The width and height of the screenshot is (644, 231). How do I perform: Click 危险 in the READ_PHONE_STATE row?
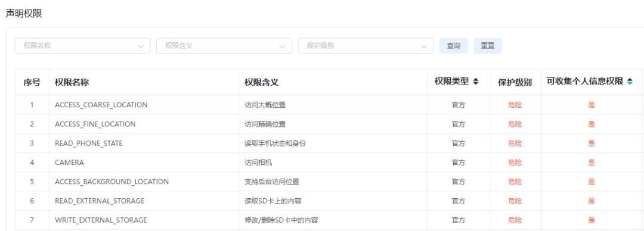pos(515,143)
